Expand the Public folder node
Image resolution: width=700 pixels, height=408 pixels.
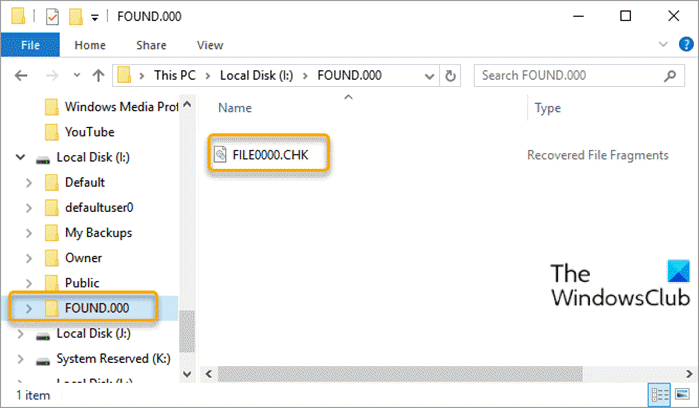29,283
